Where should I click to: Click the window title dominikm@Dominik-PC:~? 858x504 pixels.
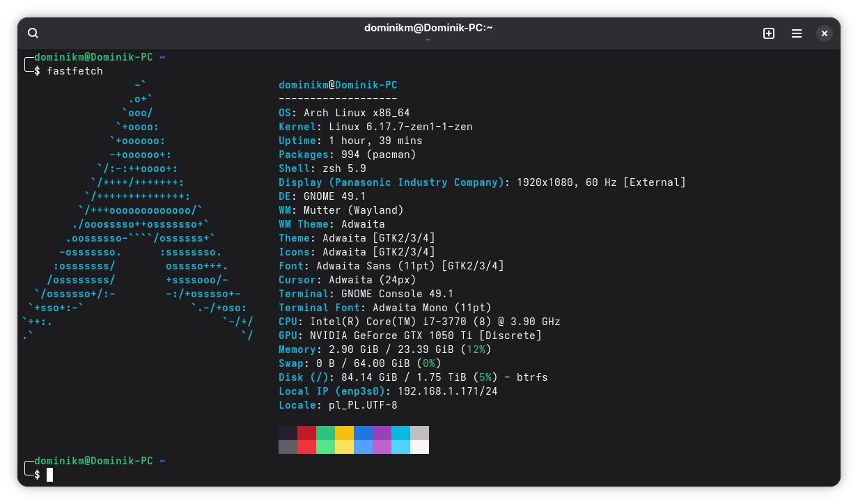pyautogui.click(x=428, y=28)
